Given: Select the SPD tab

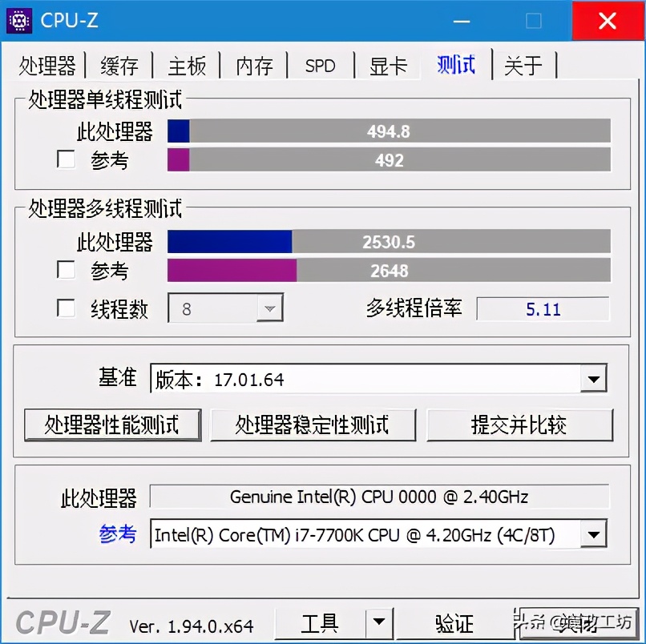Looking at the screenshot, I should click(x=320, y=66).
